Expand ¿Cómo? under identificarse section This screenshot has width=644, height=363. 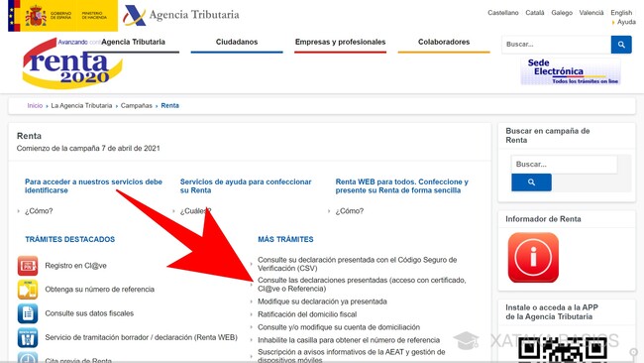[x=39, y=211]
